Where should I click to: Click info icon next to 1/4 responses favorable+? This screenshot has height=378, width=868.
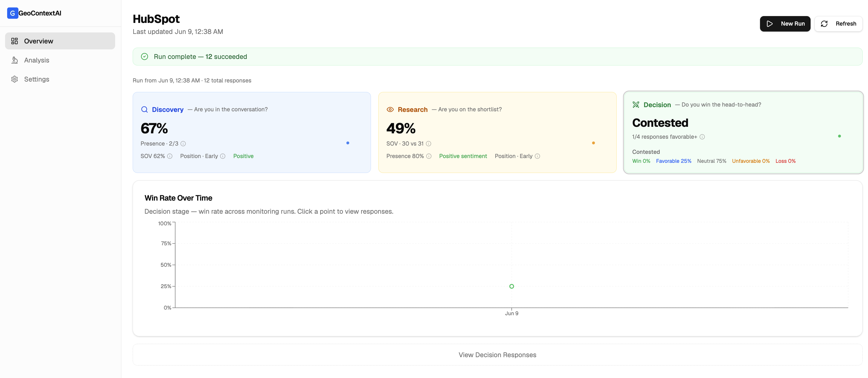[x=702, y=137]
